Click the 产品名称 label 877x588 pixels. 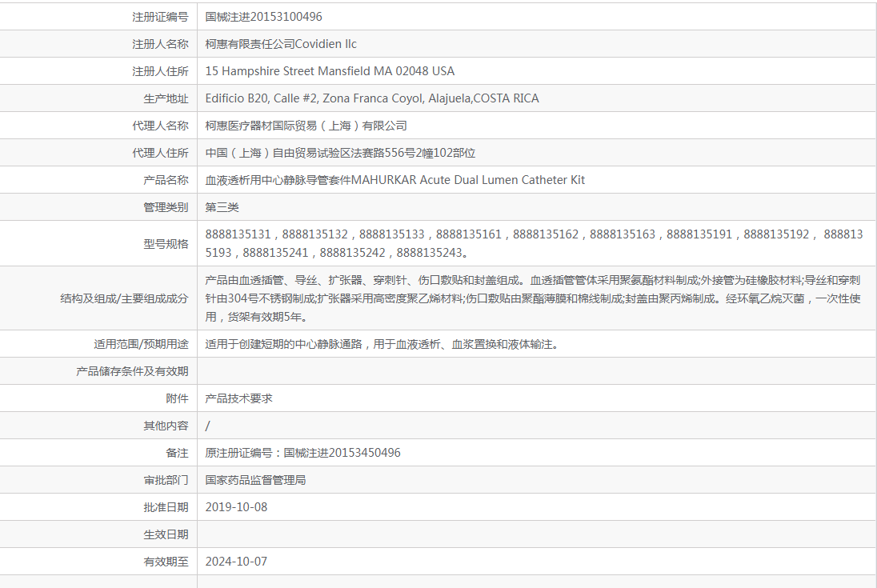tap(166, 180)
